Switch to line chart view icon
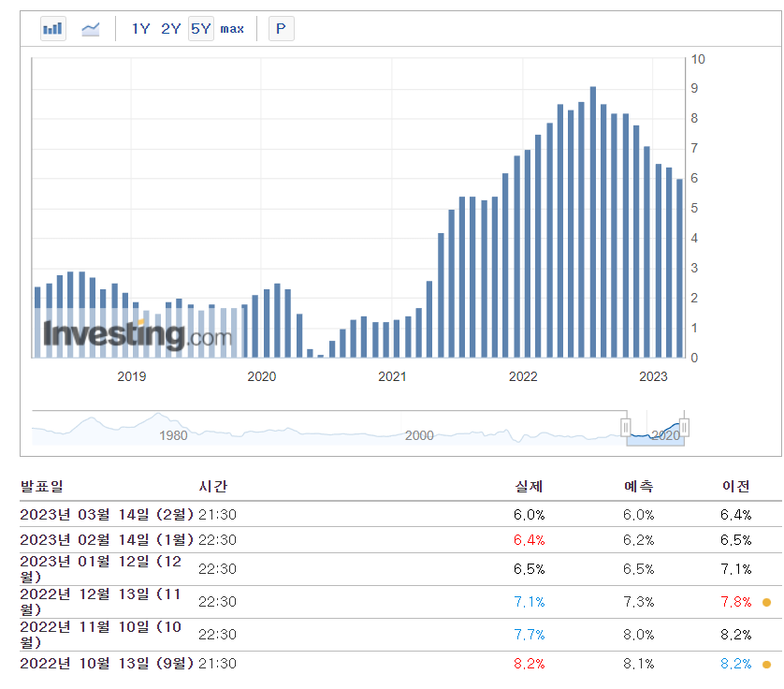The height and width of the screenshot is (689, 784). coord(91,29)
